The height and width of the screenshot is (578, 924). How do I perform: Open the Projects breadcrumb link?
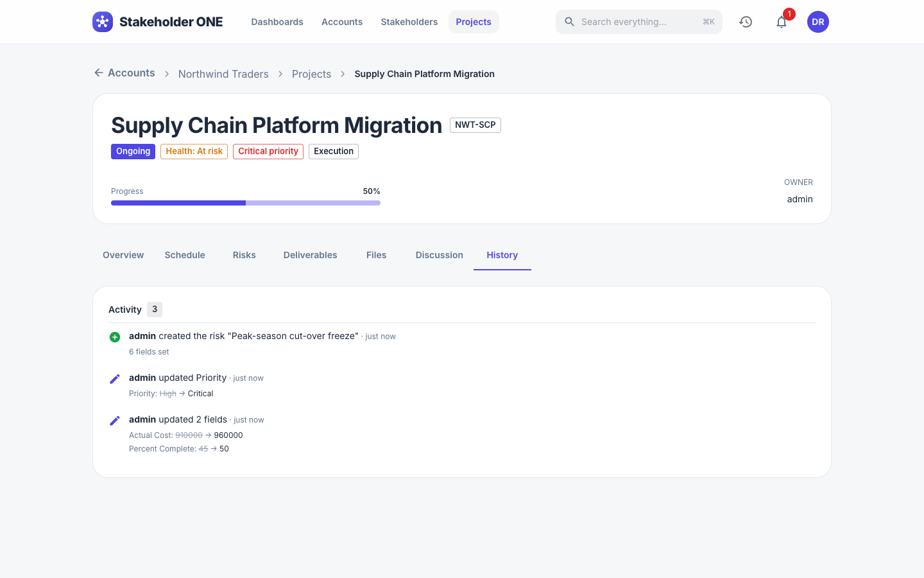coord(312,74)
